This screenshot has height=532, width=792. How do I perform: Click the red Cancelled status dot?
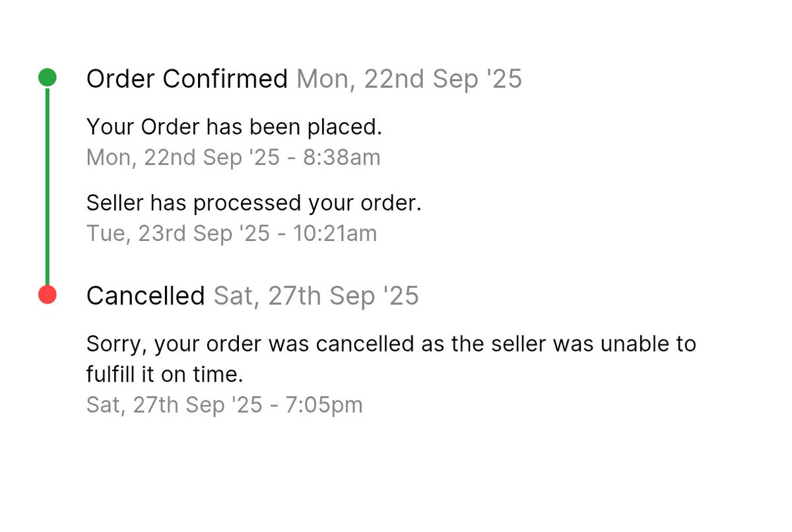[47, 294]
